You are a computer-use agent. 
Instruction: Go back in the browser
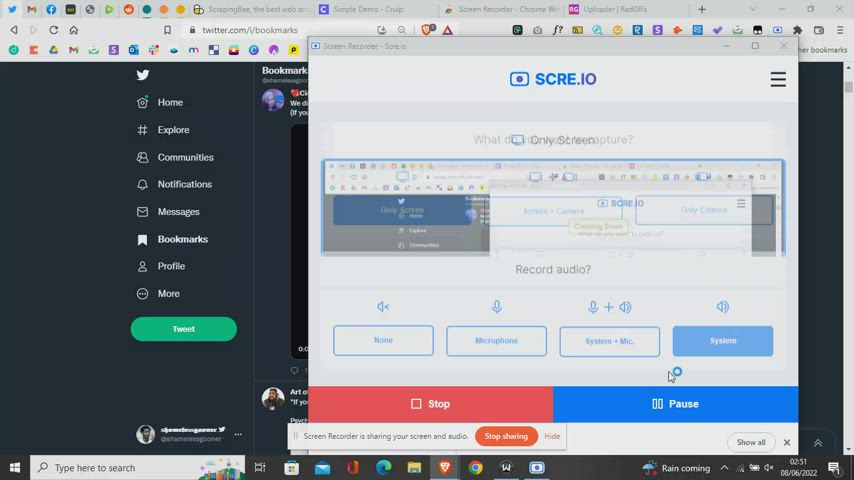[14, 30]
